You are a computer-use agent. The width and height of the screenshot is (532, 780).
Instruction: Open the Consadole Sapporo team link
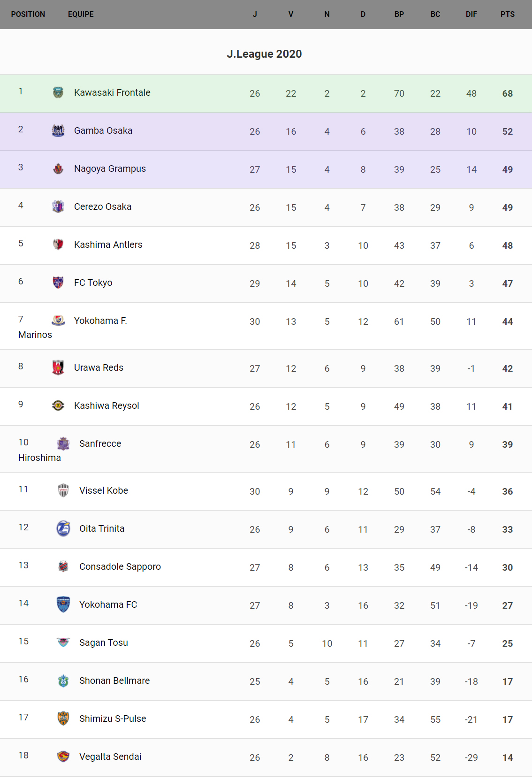pyautogui.click(x=120, y=566)
